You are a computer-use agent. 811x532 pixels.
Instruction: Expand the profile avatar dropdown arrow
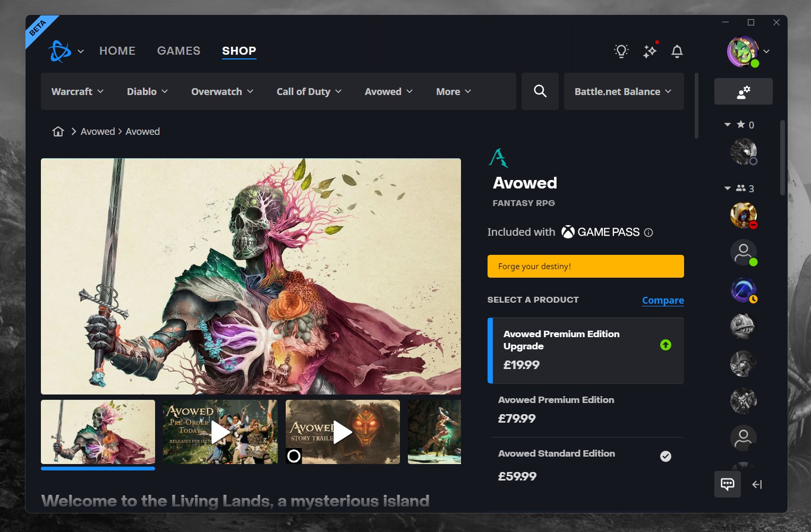click(x=766, y=52)
